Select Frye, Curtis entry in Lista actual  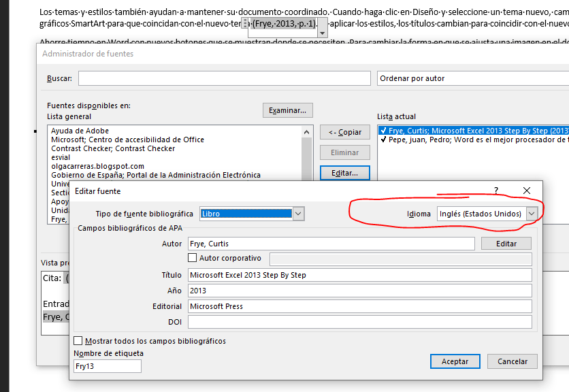tap(474, 131)
